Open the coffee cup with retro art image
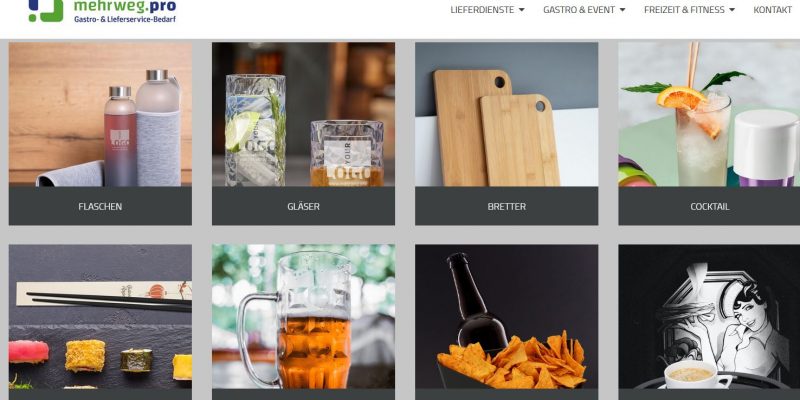The height and width of the screenshot is (400, 800). pos(709,316)
